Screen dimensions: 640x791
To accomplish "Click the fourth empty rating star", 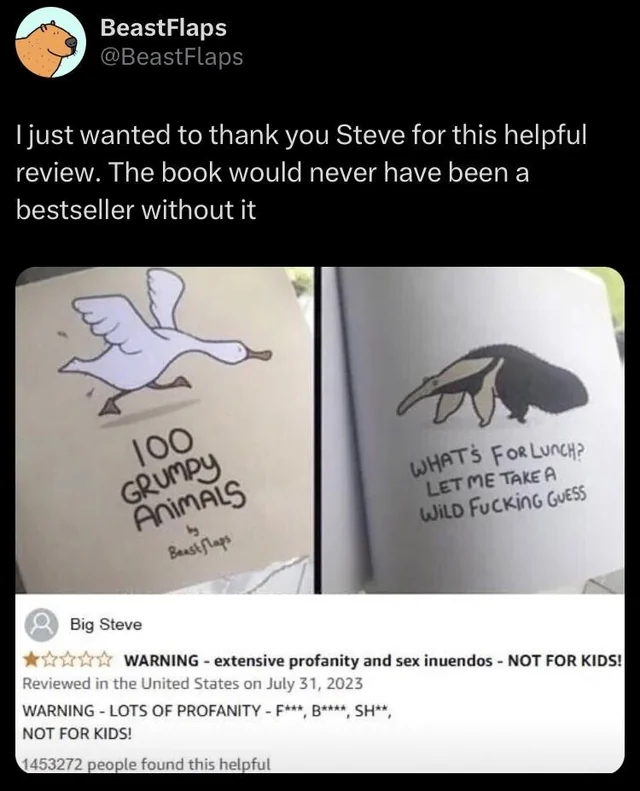I will [x=85, y=659].
